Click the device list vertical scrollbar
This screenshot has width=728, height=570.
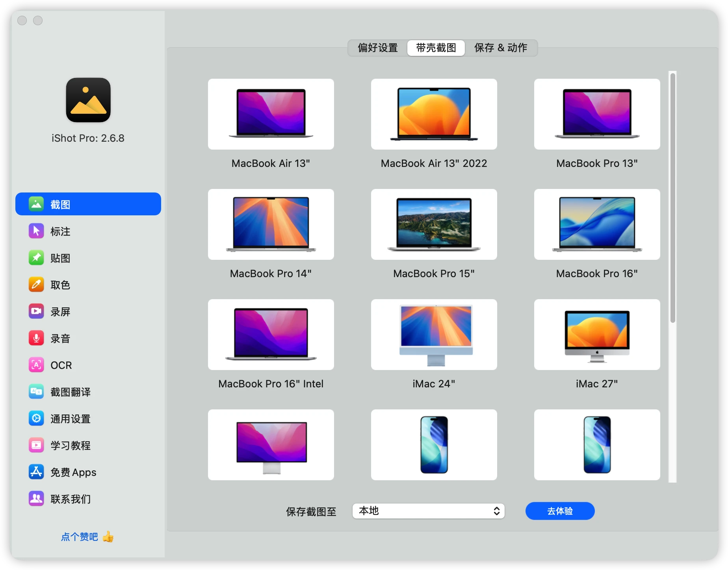(673, 198)
